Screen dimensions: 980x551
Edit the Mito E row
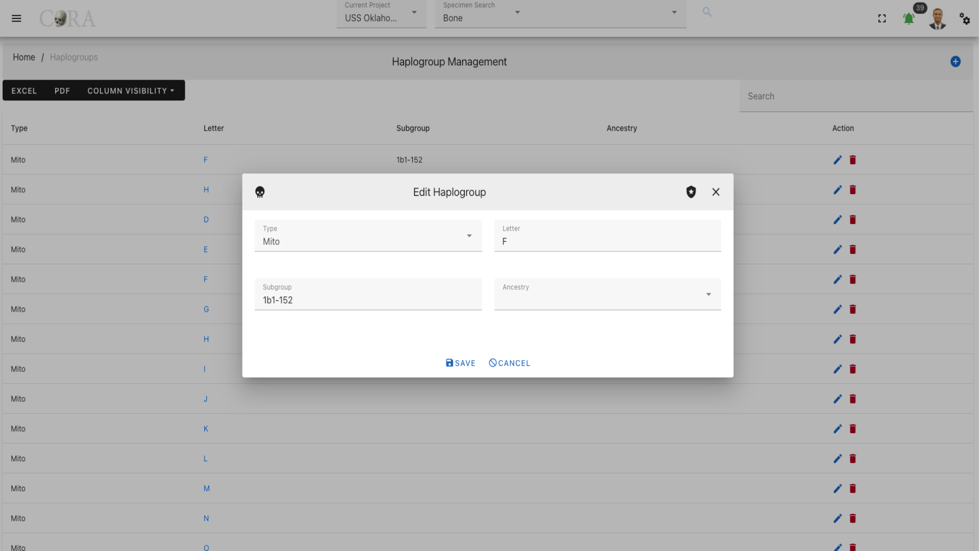point(838,249)
